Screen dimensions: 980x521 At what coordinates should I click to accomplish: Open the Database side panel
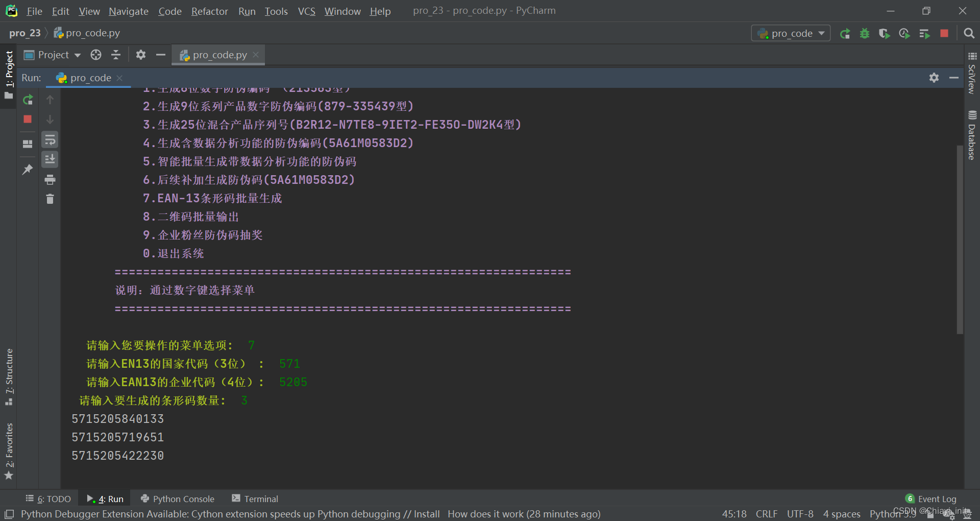972,136
